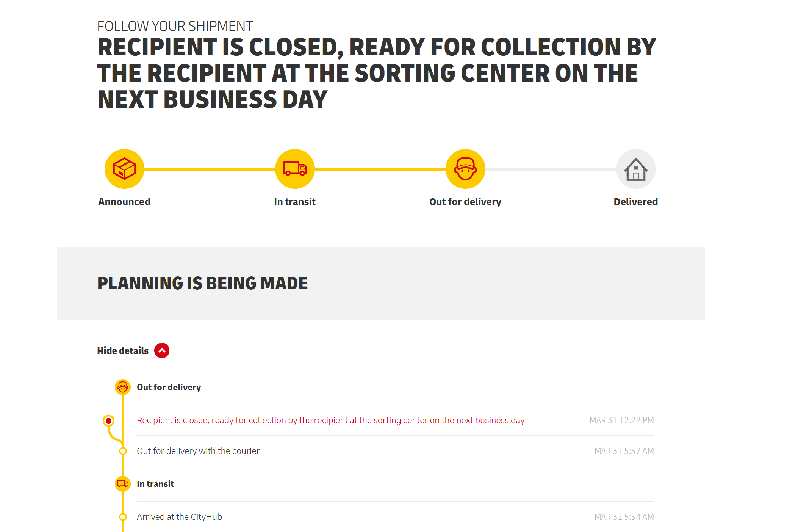Click the In transit truck icon
Viewport: 812px width, 532px height.
click(x=295, y=169)
